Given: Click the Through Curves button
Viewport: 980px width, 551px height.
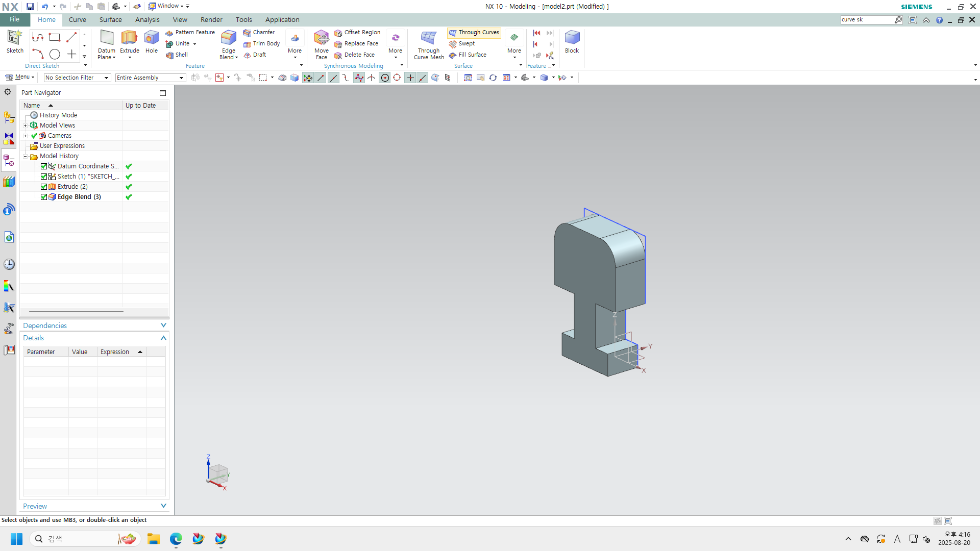Looking at the screenshot, I should pyautogui.click(x=474, y=32).
